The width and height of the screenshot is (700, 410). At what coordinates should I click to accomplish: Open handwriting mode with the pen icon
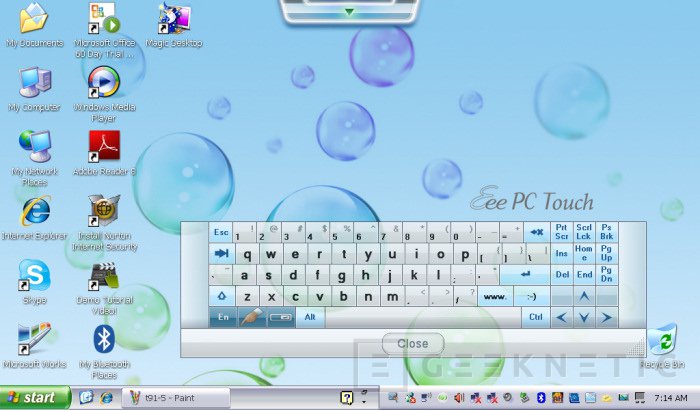pos(252,317)
